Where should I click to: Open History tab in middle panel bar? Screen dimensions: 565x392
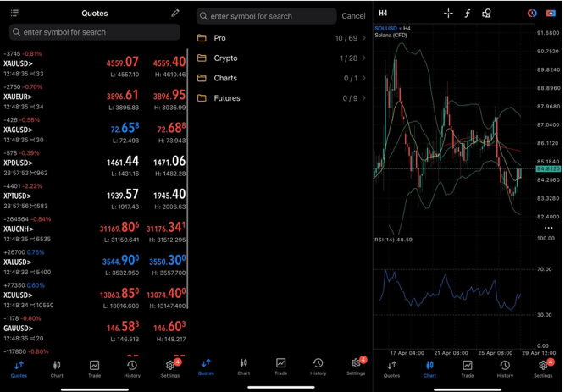click(319, 367)
